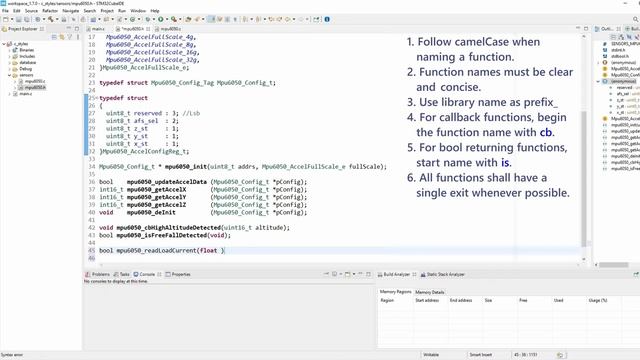The image size is (640, 360).
Task: Open the dropdown arrow next to New file icon
Action: (12, 19)
